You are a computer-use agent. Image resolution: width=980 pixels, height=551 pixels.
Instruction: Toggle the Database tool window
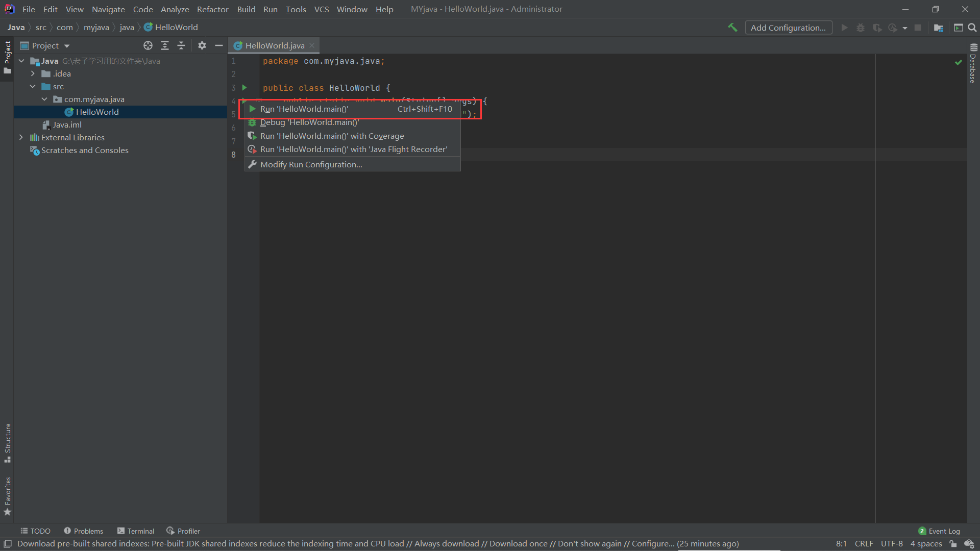[x=973, y=64]
